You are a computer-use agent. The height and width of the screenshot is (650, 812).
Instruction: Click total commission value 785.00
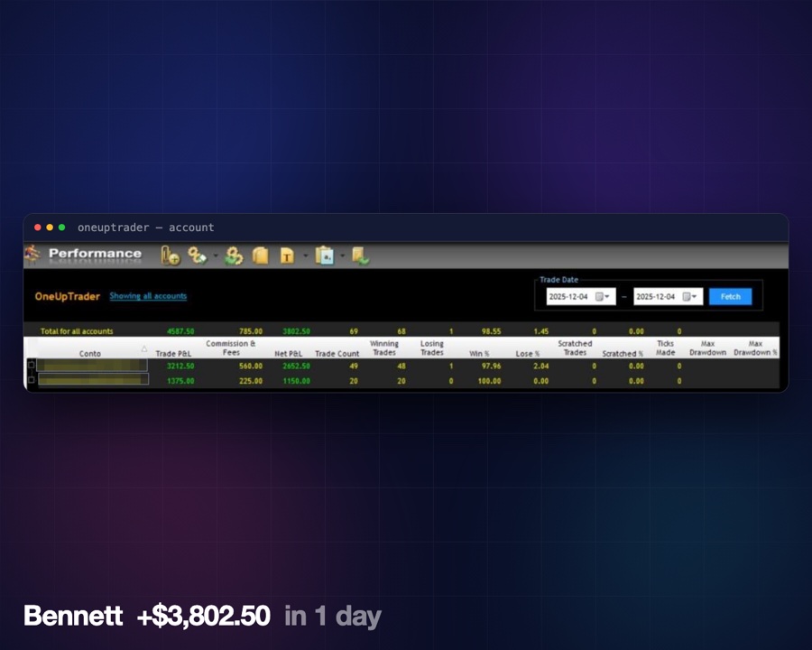tap(251, 331)
